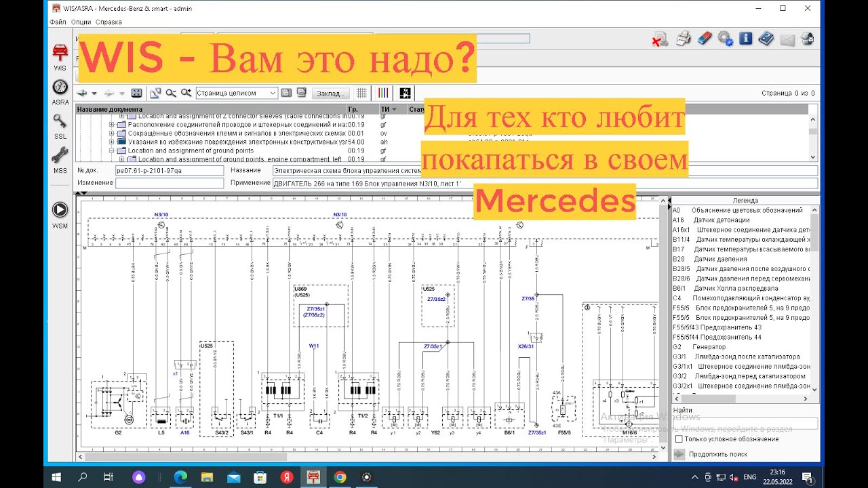This screenshot has height=488, width=868.
Task: Click the forward navigation arrow
Action: (x=108, y=93)
